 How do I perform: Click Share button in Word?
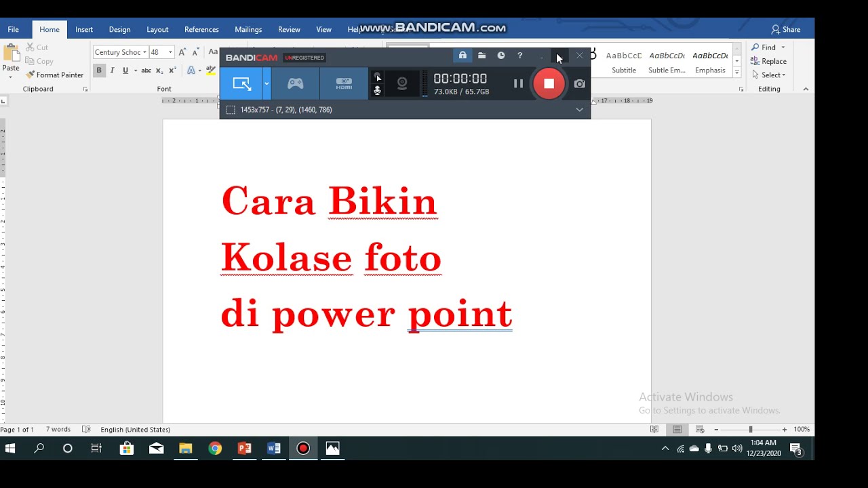click(x=786, y=30)
